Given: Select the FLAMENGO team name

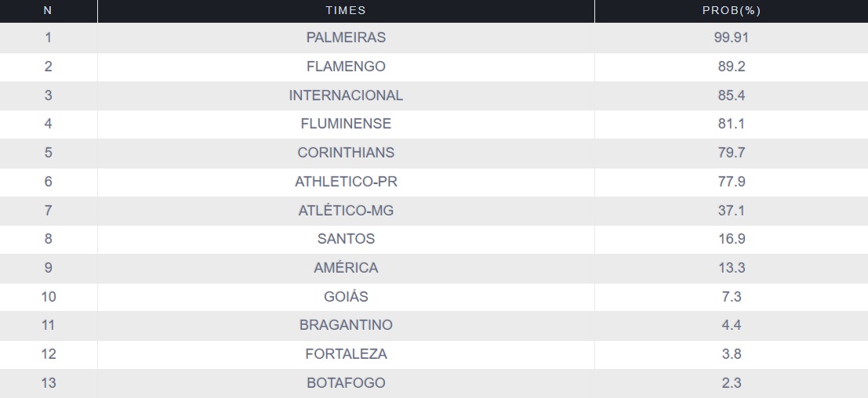Looking at the screenshot, I should coord(346,67).
